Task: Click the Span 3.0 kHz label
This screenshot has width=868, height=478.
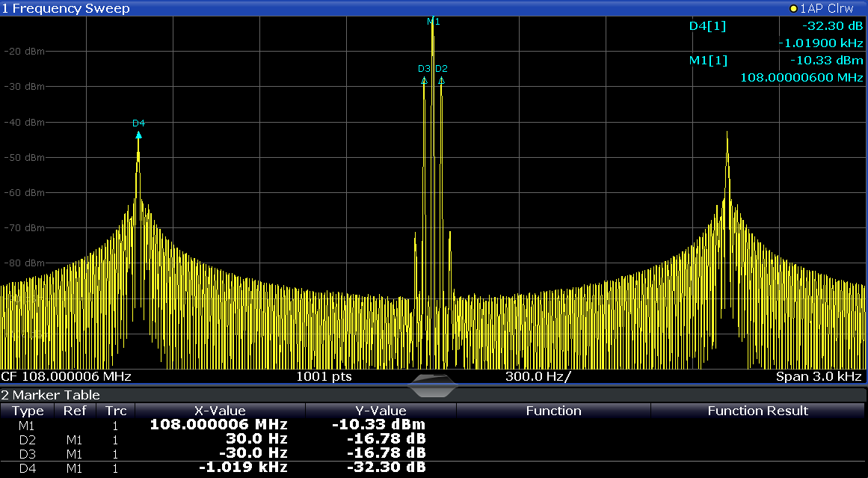Action: [819, 376]
